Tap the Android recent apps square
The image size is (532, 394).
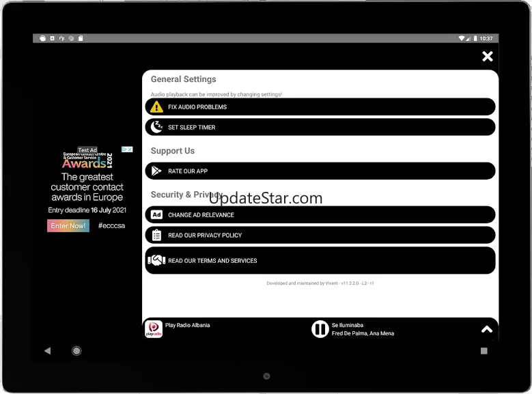tap(484, 351)
